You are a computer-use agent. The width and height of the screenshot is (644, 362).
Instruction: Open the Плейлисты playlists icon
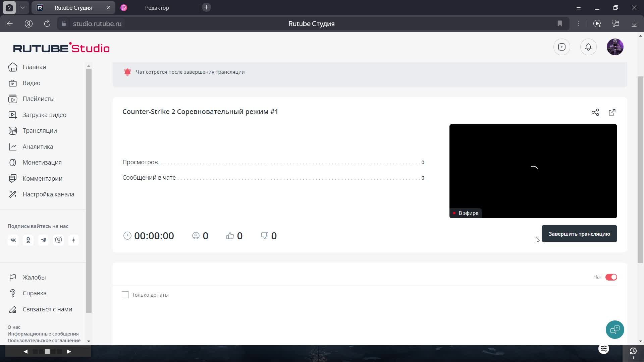pos(13,99)
